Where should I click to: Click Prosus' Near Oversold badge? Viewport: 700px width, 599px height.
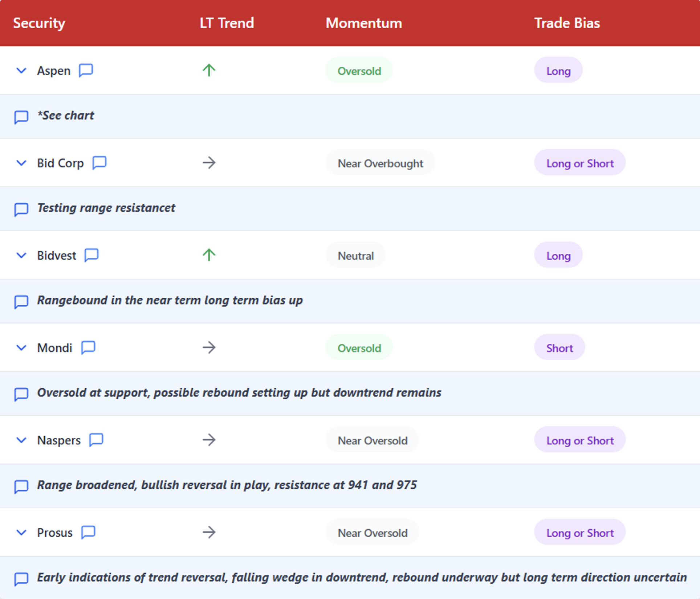tap(373, 533)
